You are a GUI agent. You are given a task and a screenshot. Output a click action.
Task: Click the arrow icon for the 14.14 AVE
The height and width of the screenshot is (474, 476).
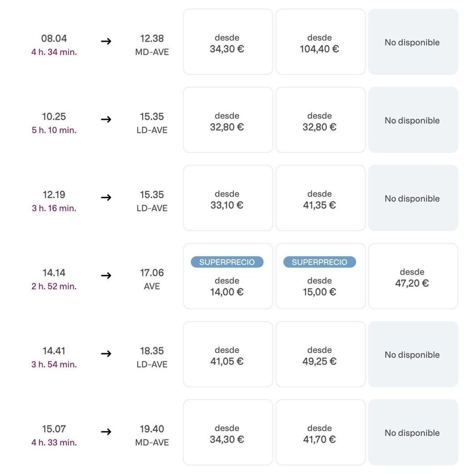pos(106,276)
